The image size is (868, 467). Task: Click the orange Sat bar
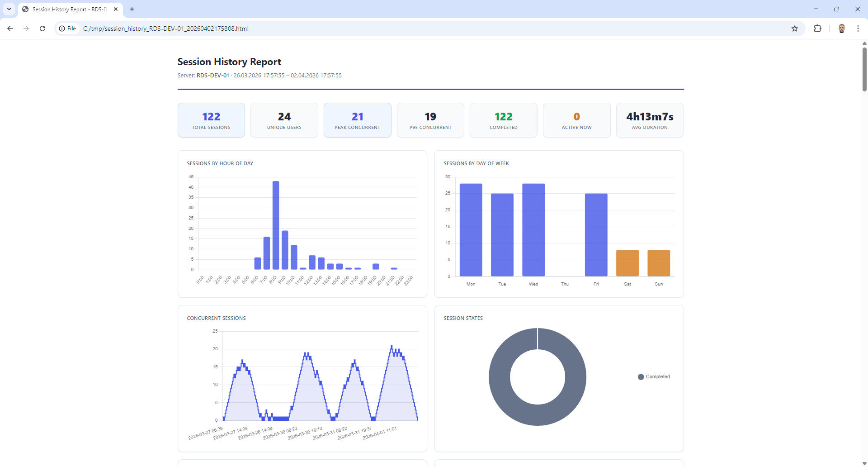627,263
